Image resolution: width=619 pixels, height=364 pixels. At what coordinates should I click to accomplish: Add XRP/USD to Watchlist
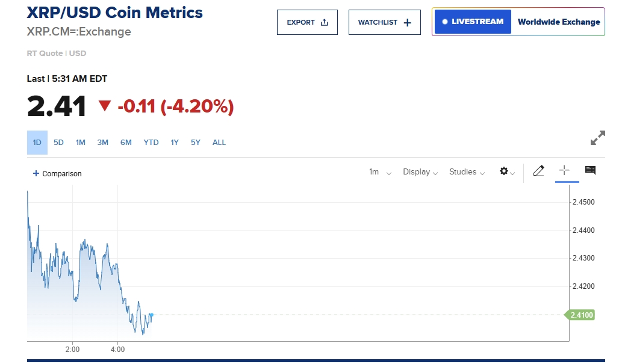click(x=384, y=22)
